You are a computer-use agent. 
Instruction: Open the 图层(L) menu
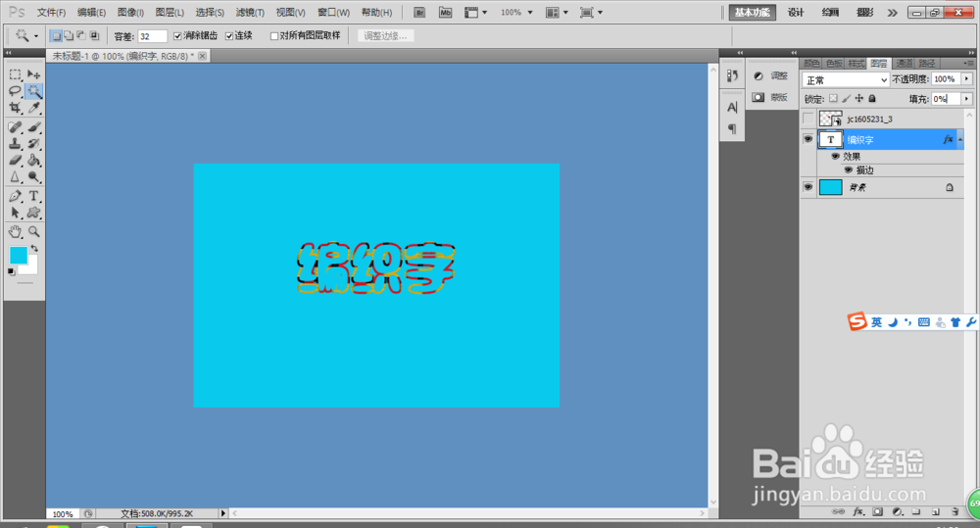pyautogui.click(x=170, y=13)
